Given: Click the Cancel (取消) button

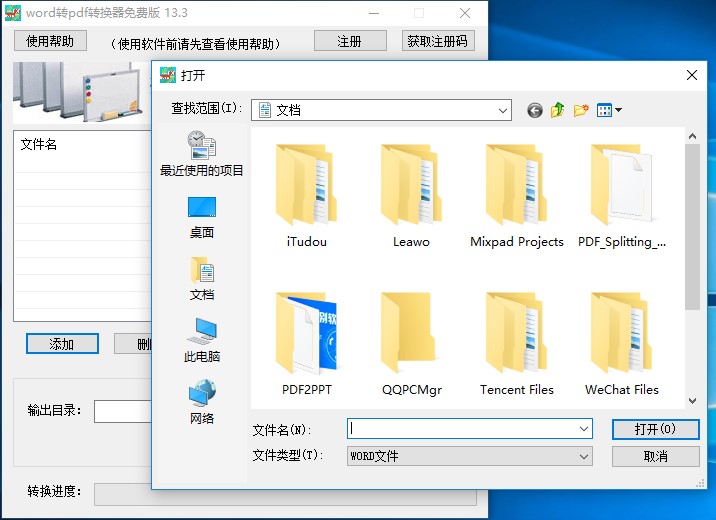Looking at the screenshot, I should tap(655, 456).
